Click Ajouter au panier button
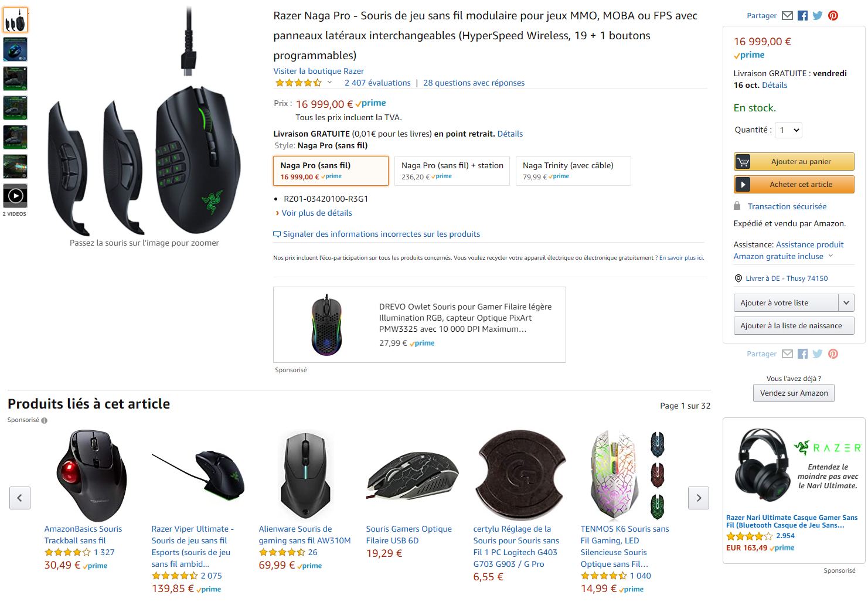The image size is (868, 602). tap(794, 162)
